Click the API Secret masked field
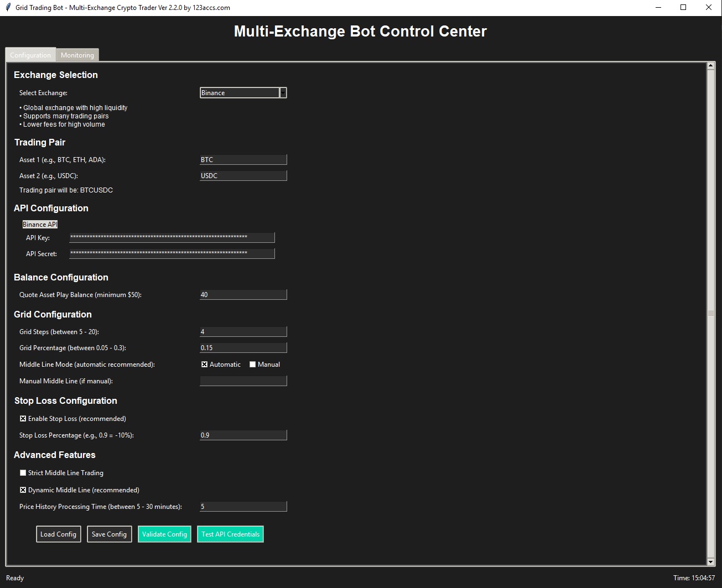This screenshot has height=588, width=722. (x=172, y=254)
